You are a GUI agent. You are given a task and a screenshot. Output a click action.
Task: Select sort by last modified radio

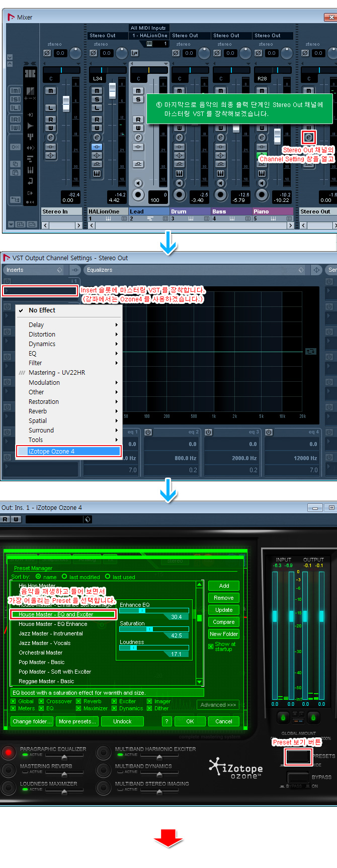[64, 577]
